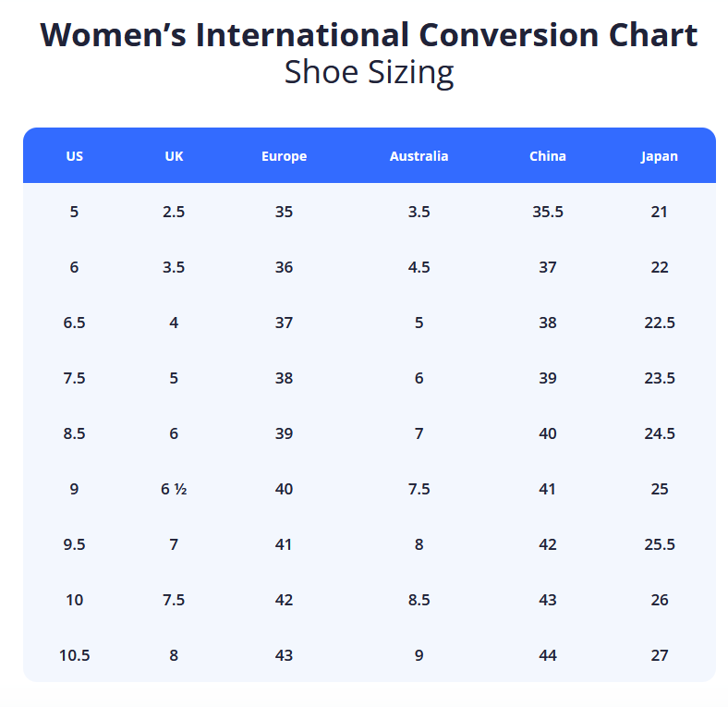Click the chart title 'Women's International Conversion Chart'

(x=369, y=35)
